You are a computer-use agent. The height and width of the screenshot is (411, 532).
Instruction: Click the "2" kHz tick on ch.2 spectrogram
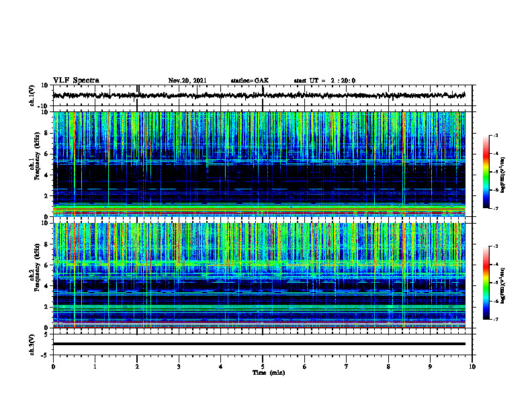pos(47,307)
